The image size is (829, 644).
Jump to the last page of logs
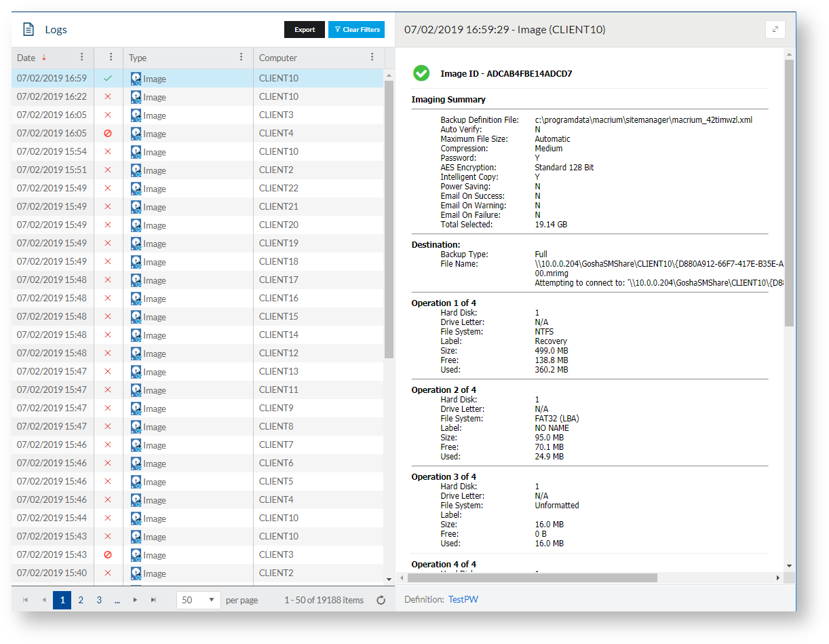tap(153, 600)
